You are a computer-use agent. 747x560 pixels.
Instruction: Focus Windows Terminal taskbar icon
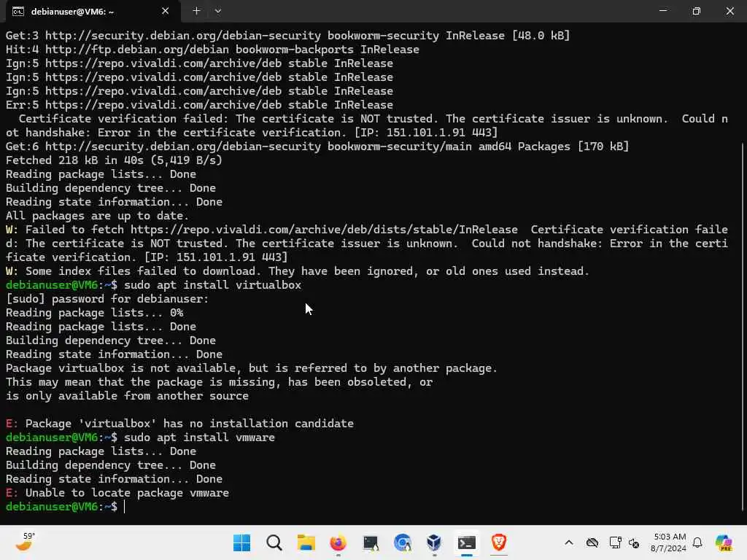click(466, 542)
